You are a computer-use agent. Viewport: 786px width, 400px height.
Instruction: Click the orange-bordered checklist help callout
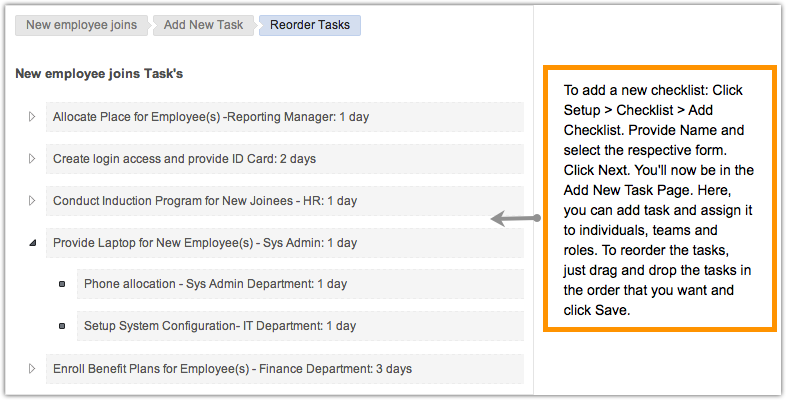(659, 200)
